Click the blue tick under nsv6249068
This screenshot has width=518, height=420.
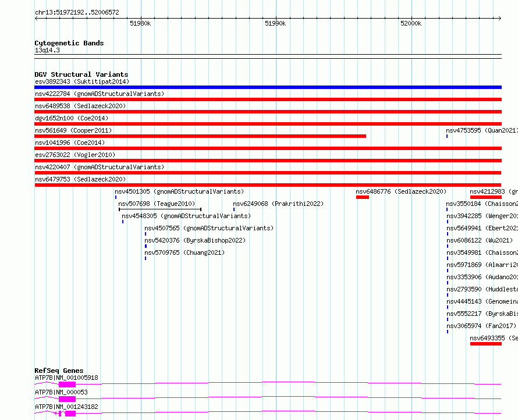pyautogui.click(x=234, y=209)
